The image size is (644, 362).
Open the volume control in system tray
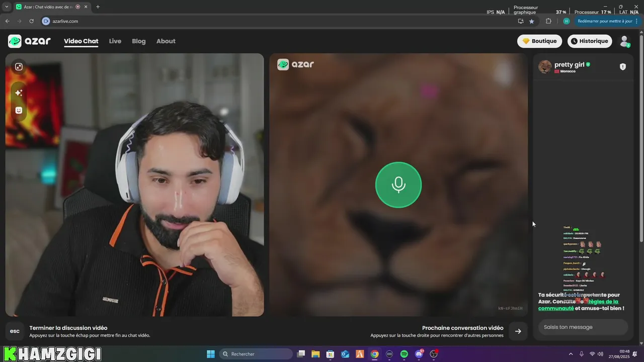(600, 354)
